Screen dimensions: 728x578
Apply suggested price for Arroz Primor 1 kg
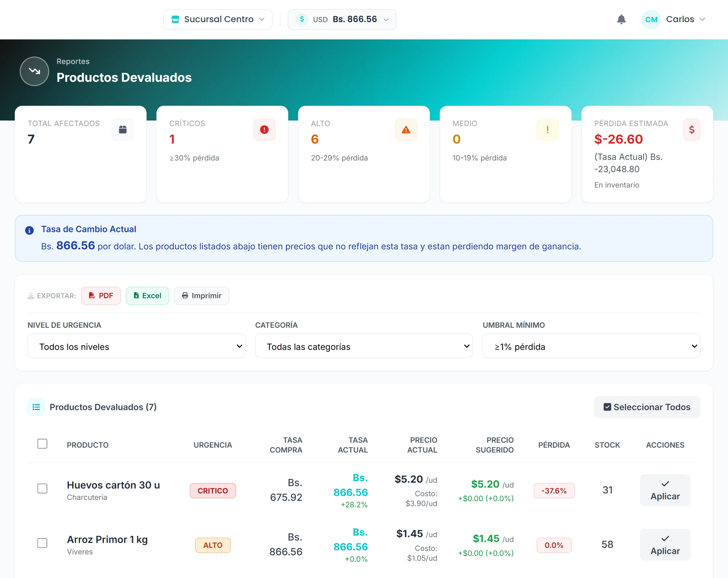click(665, 545)
